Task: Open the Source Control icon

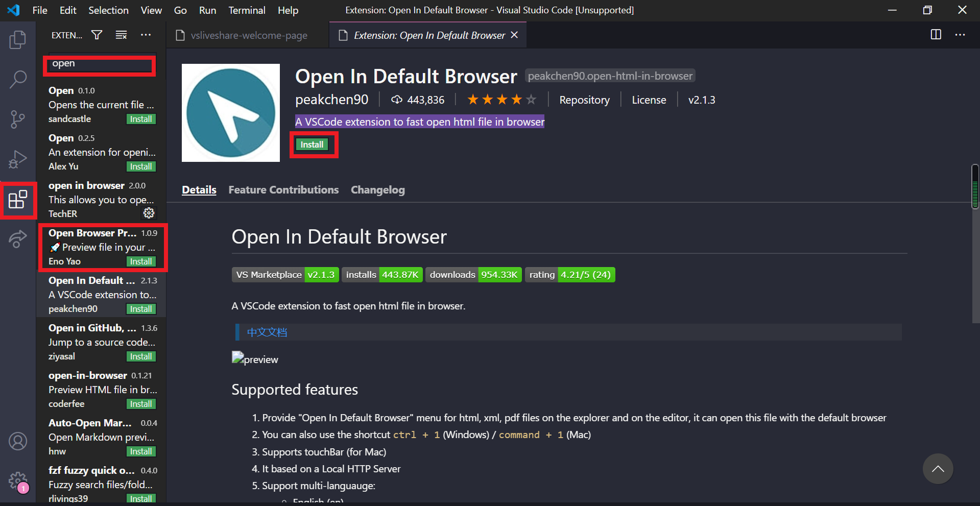Action: (x=18, y=119)
